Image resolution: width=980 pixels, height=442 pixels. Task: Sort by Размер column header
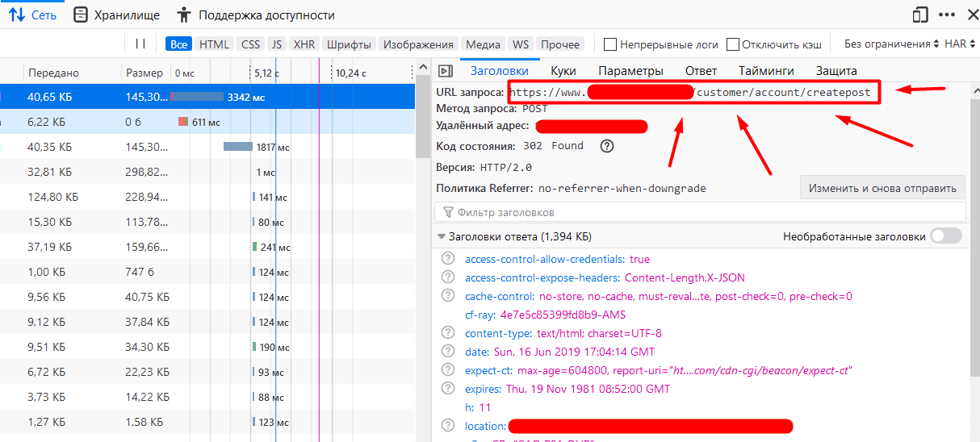(x=145, y=73)
